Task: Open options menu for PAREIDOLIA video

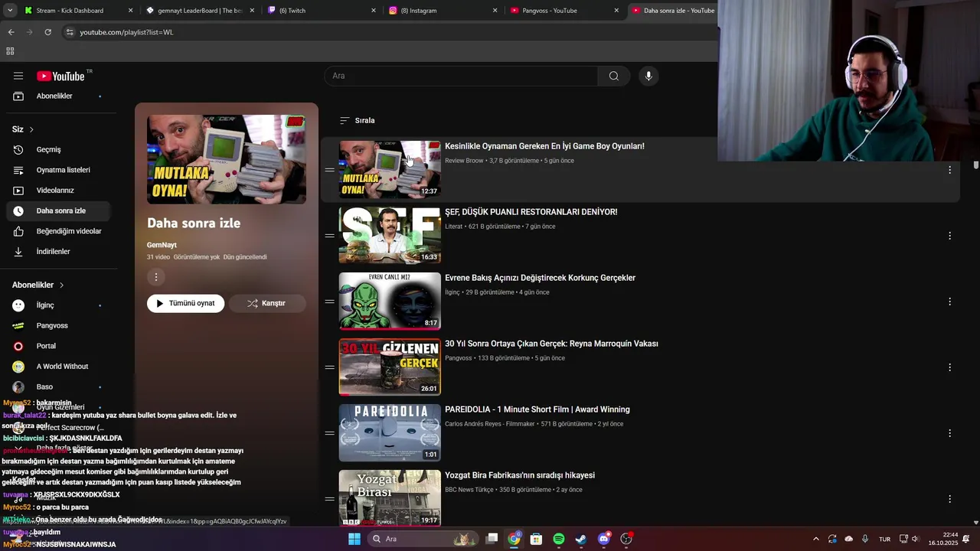Action: click(949, 433)
